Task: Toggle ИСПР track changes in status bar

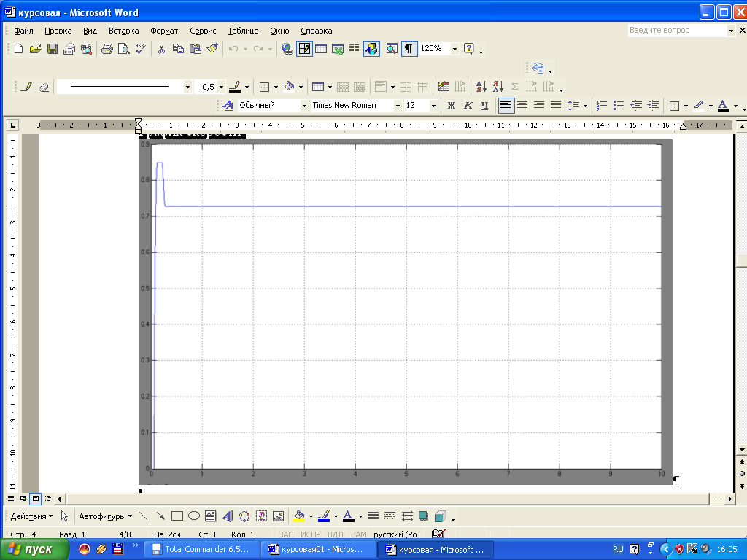Action: tap(311, 534)
